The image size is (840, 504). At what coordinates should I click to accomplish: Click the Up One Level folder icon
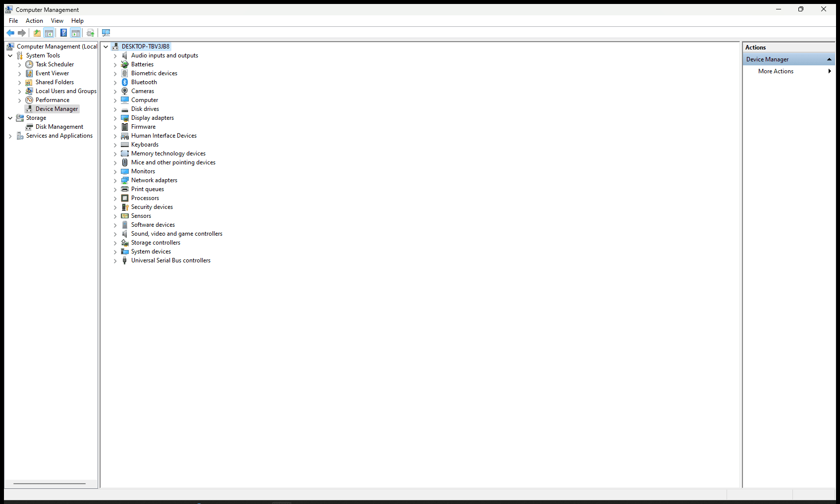coord(37,33)
